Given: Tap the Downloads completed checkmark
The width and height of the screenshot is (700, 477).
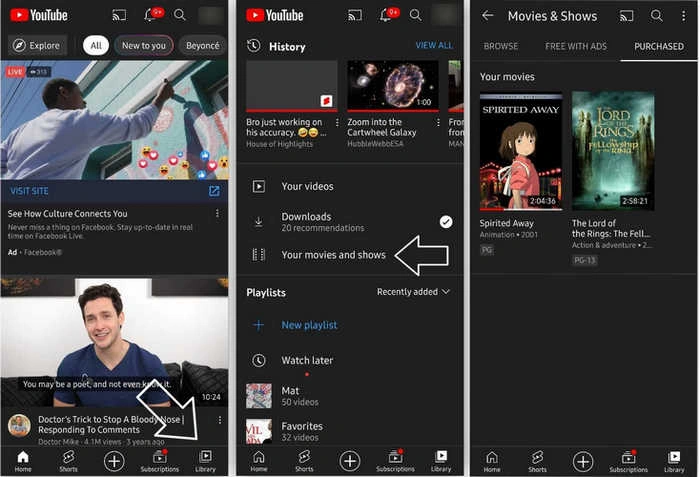Looking at the screenshot, I should 446,222.
